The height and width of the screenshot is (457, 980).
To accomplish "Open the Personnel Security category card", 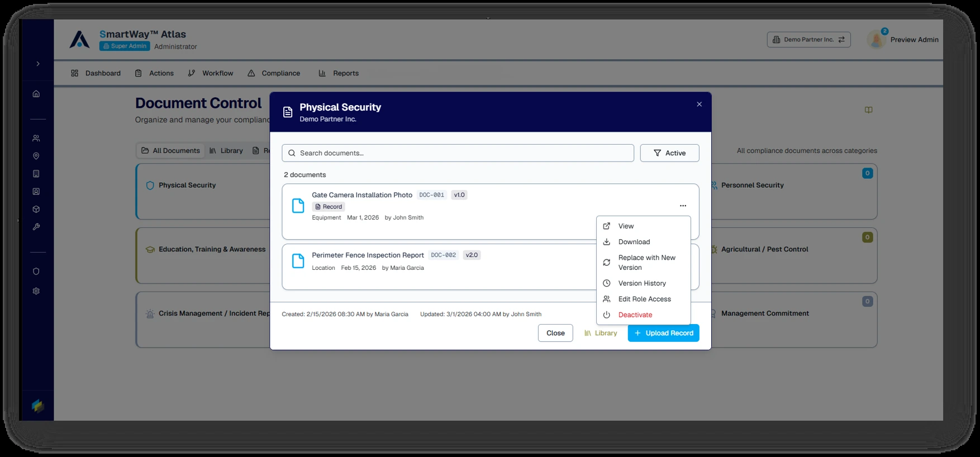I will point(793,192).
